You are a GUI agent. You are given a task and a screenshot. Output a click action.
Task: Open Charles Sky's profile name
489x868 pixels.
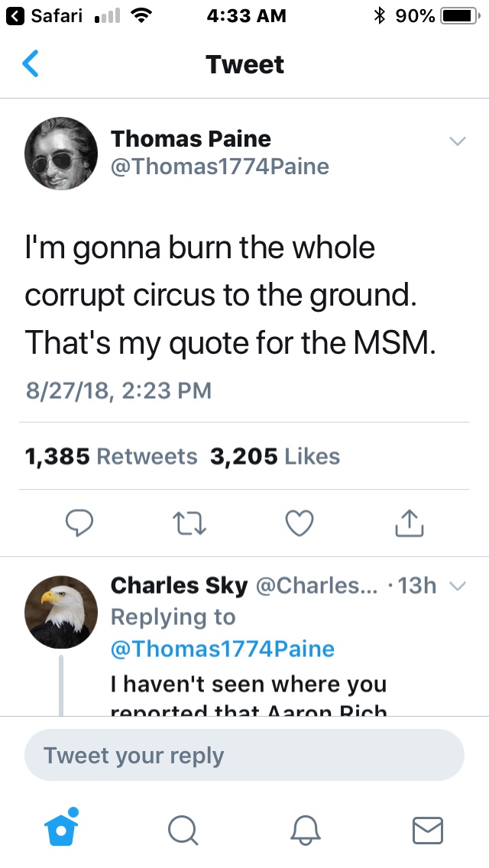pos(179,586)
